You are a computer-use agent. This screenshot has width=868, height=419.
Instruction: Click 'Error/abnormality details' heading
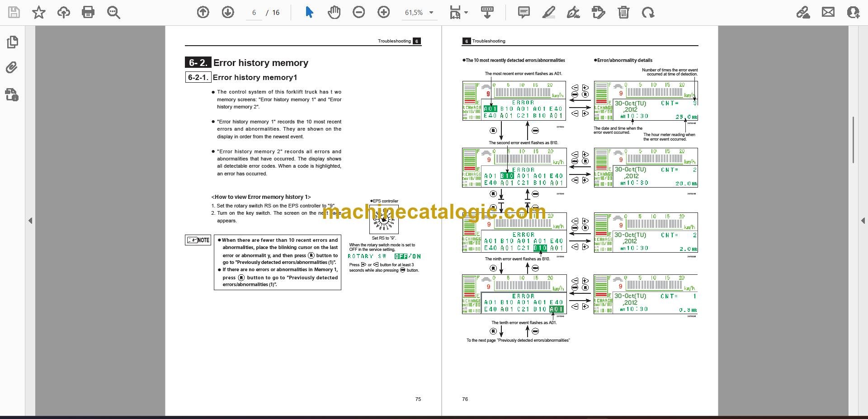coord(625,60)
